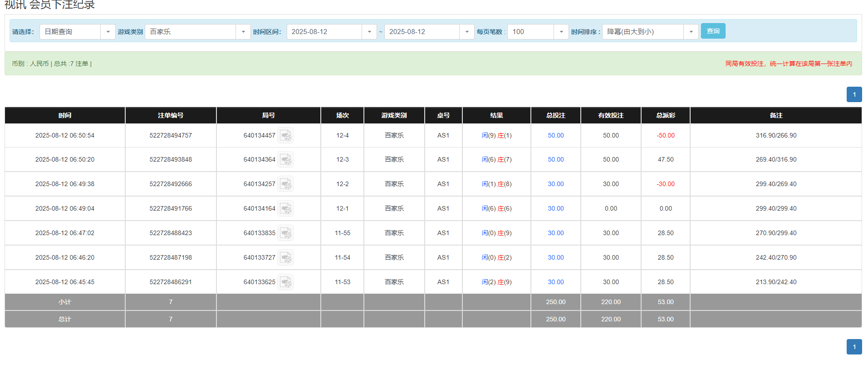
Task: Open the 百家乐 game category dropdown
Action: tap(243, 32)
